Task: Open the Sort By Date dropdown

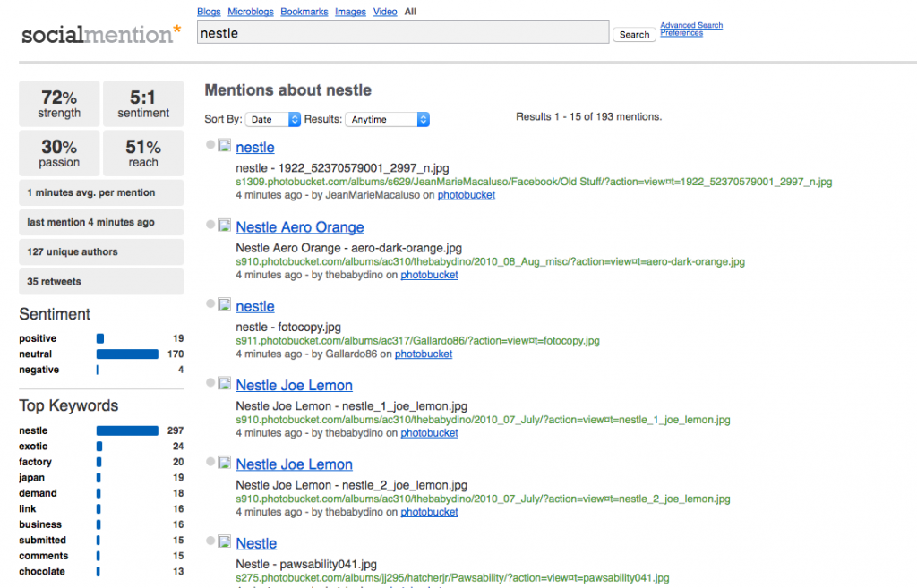Action: (272, 119)
